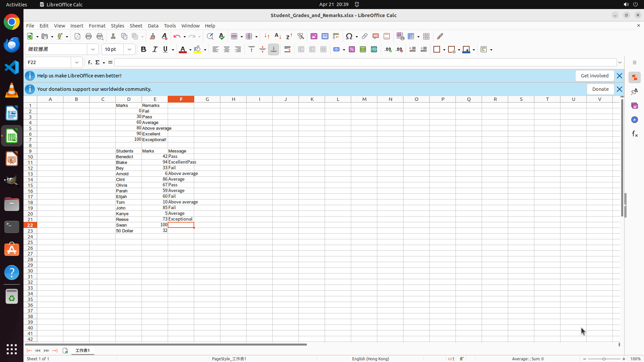This screenshot has width=644, height=362.
Task: Click the Get involved button
Action: pyautogui.click(x=594, y=76)
